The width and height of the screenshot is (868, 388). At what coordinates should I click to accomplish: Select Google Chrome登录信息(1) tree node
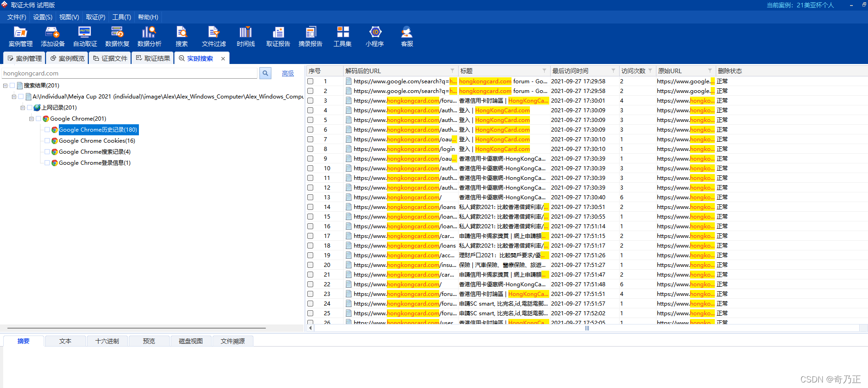pyautogui.click(x=95, y=163)
